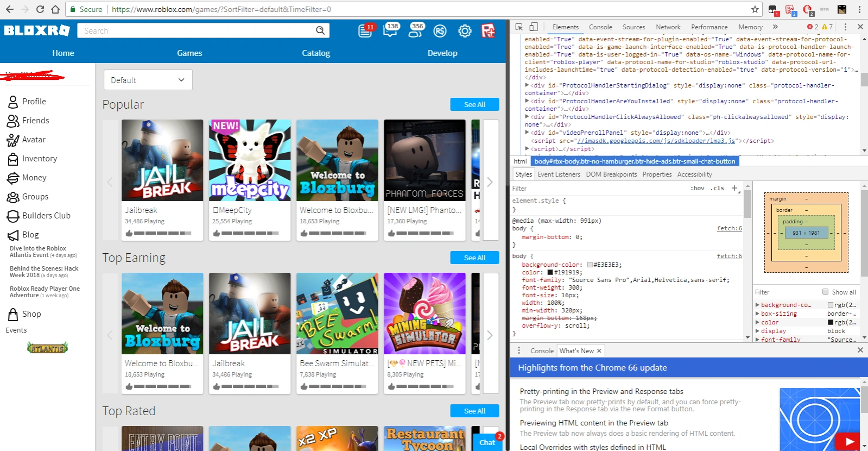Expand the videoPrerollPanel div node
The height and width of the screenshot is (451, 868).
coord(527,133)
